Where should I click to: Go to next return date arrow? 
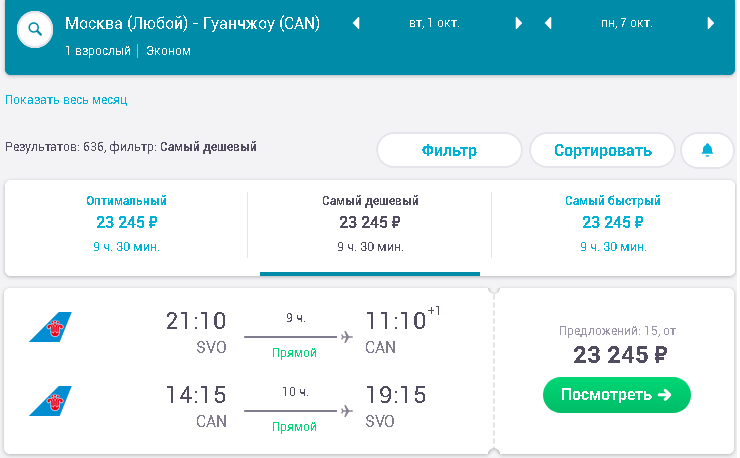click(x=711, y=23)
